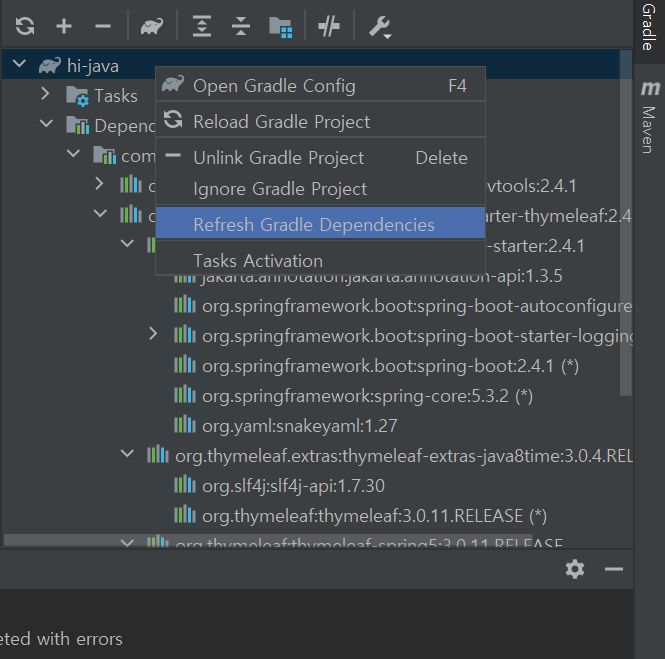Click the hi-java Gradle elephant icon
Screen dimensions: 665x659
click(50, 66)
